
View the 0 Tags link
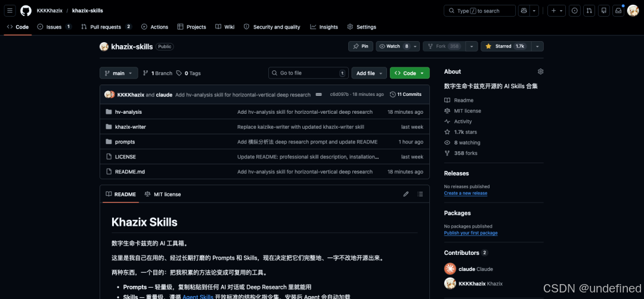click(x=188, y=73)
